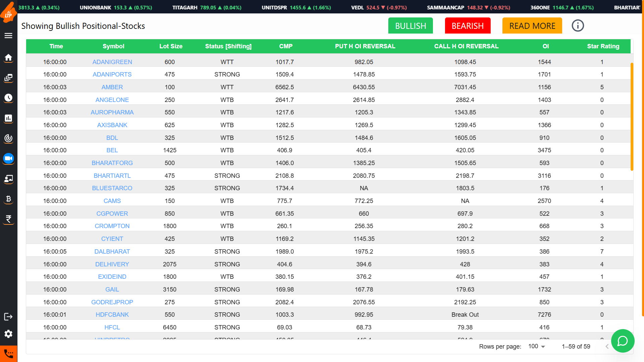
Task: Click the READ MORE button
Action: coord(532,25)
